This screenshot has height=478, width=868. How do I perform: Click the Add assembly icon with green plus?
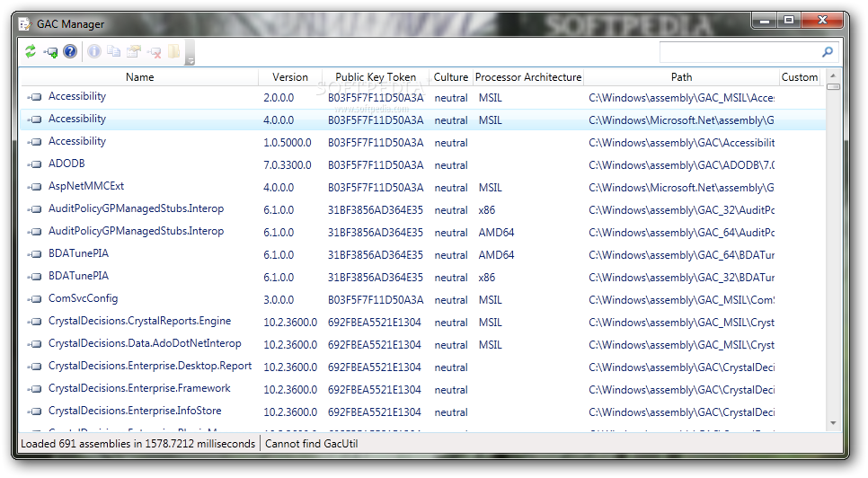(x=50, y=52)
